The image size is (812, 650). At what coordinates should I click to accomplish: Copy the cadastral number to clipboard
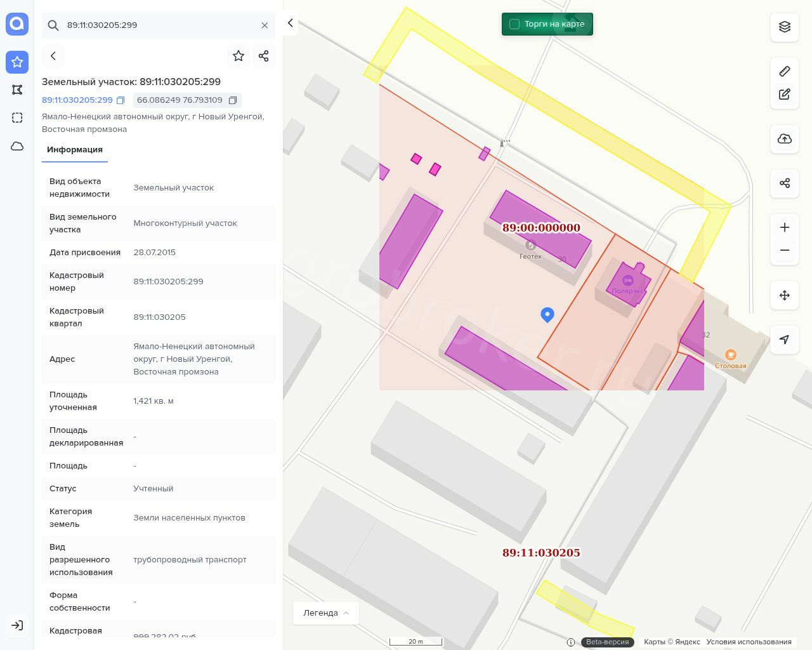[121, 100]
